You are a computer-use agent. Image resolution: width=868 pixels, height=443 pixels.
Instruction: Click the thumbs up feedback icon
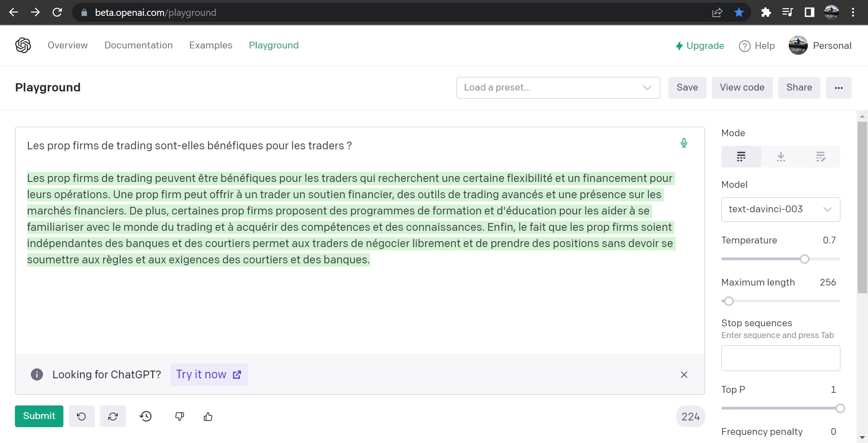point(208,416)
